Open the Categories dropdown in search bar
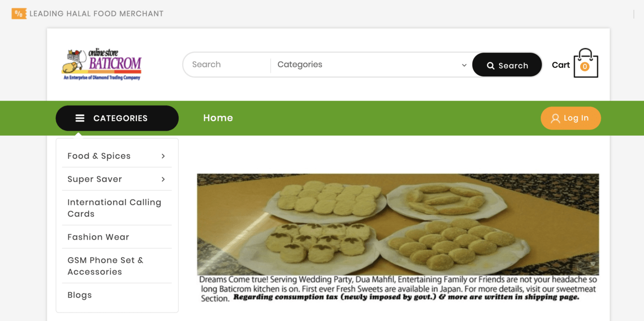This screenshot has height=321, width=644. [371, 65]
